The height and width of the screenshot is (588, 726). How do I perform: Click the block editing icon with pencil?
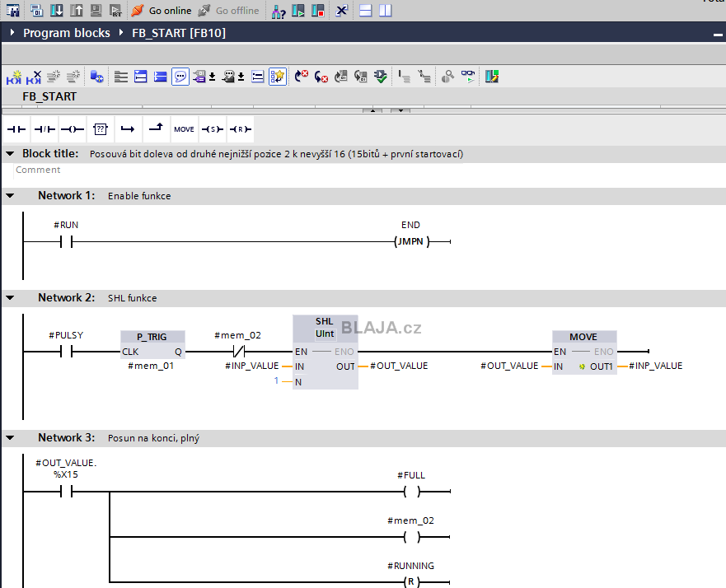[x=492, y=77]
